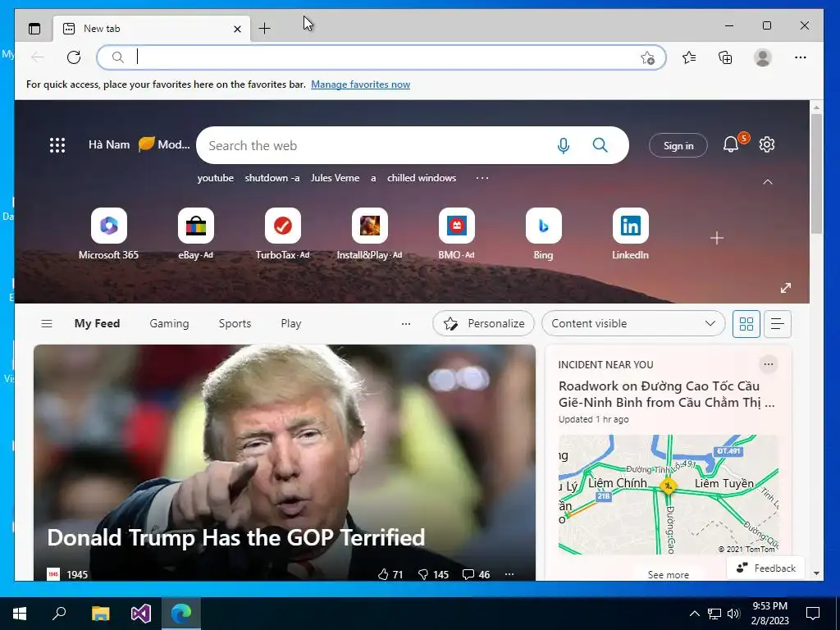Focus the address bar field
The height and width of the screenshot is (630, 840).
click(381, 57)
